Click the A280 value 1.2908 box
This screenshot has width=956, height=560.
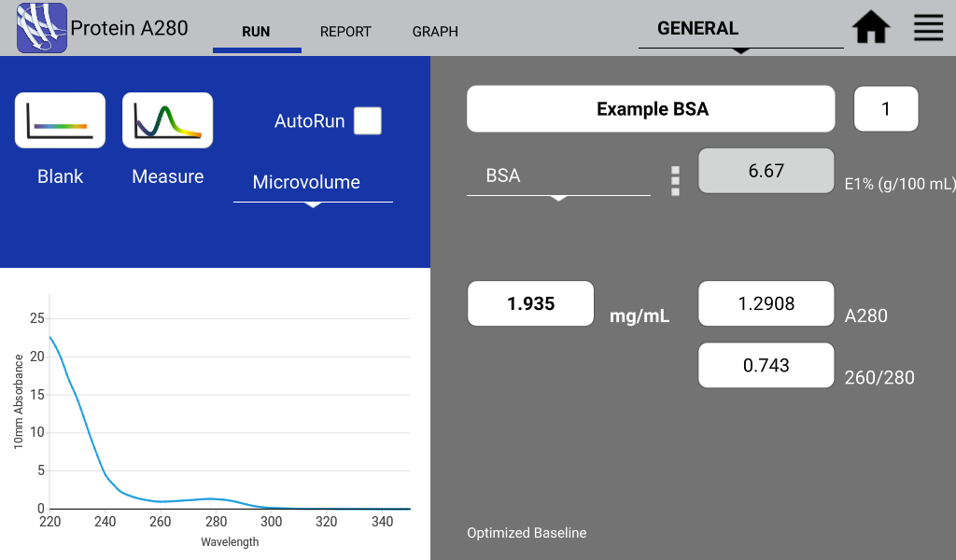(766, 303)
